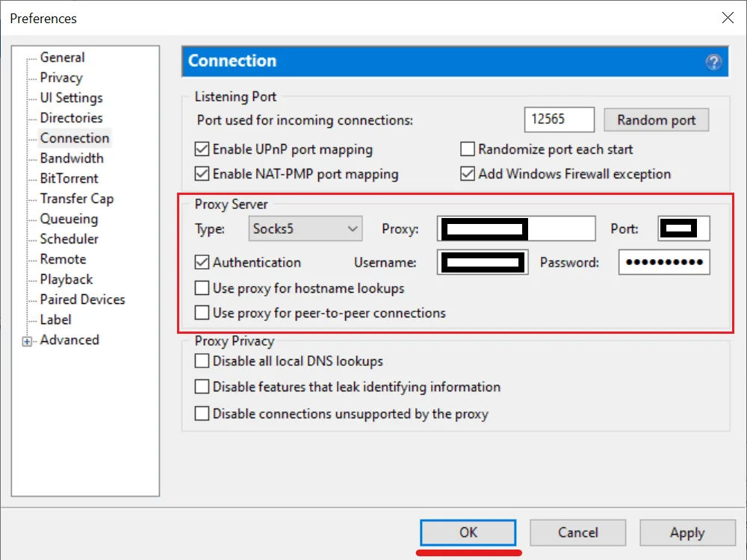Click the Username input field
This screenshot has height=560, width=747.
[x=483, y=262]
